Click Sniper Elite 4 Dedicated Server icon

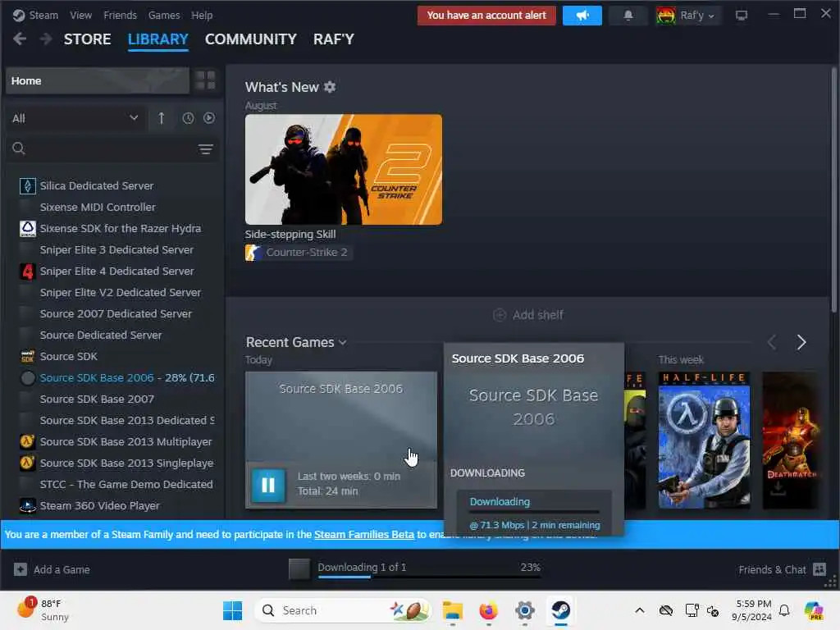coord(27,271)
